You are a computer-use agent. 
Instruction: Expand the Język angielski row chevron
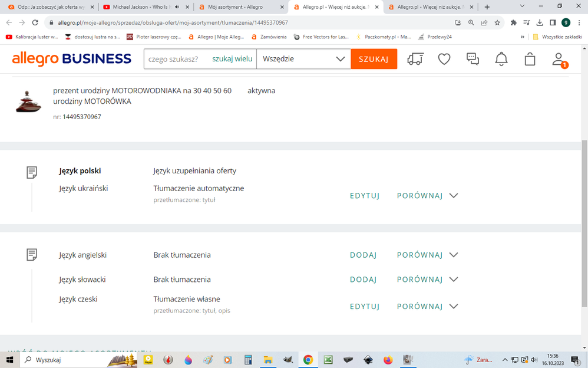(454, 255)
